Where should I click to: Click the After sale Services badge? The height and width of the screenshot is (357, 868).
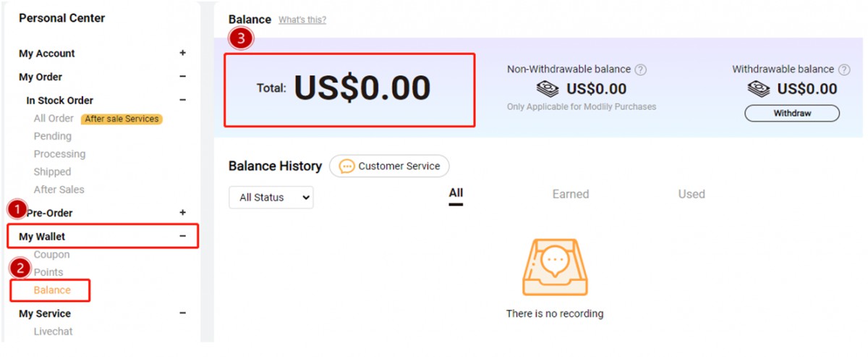coord(122,119)
